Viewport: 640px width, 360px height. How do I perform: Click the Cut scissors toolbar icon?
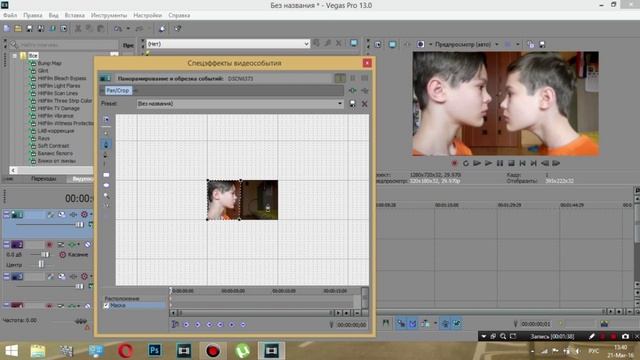tap(78, 29)
